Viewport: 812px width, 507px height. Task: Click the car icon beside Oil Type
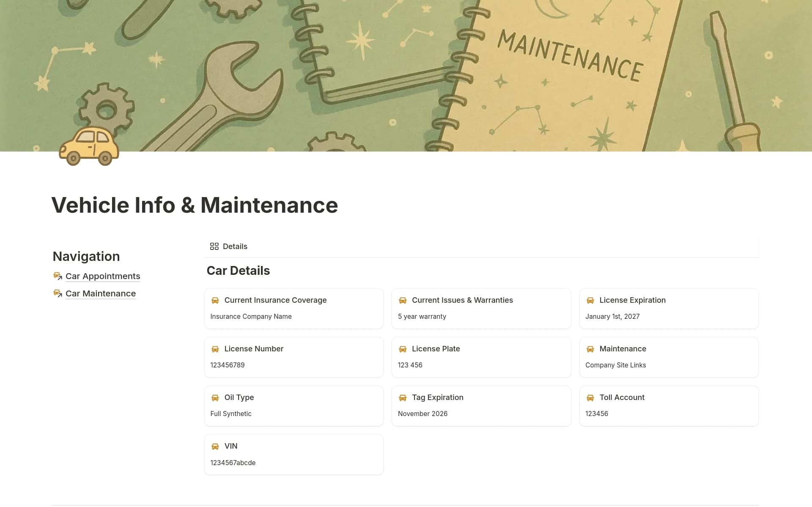[216, 397]
